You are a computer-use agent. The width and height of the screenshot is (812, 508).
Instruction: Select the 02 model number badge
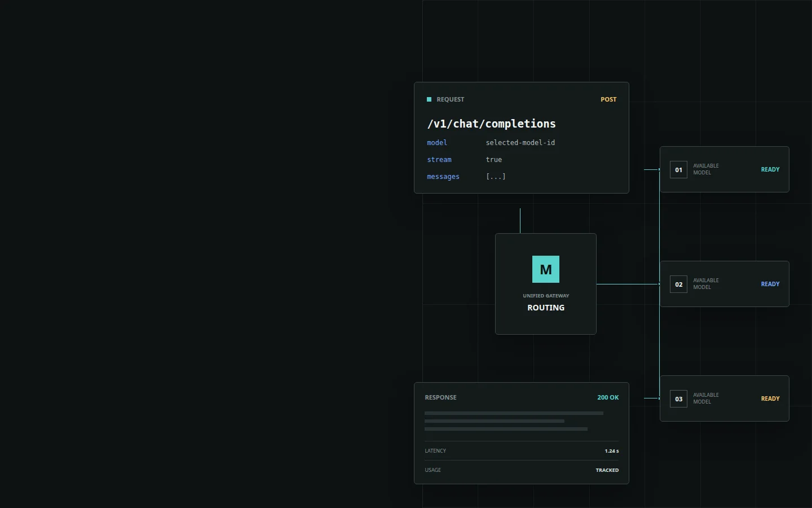678,284
